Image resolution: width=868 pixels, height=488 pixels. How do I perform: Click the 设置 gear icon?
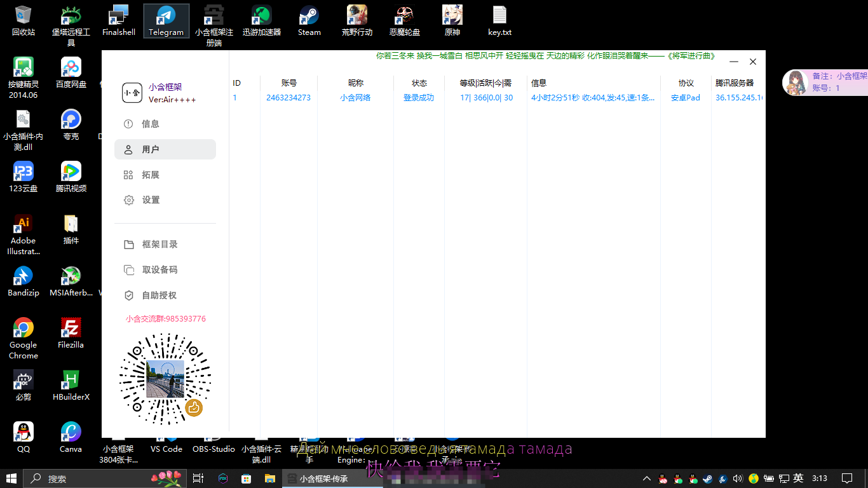(x=129, y=200)
